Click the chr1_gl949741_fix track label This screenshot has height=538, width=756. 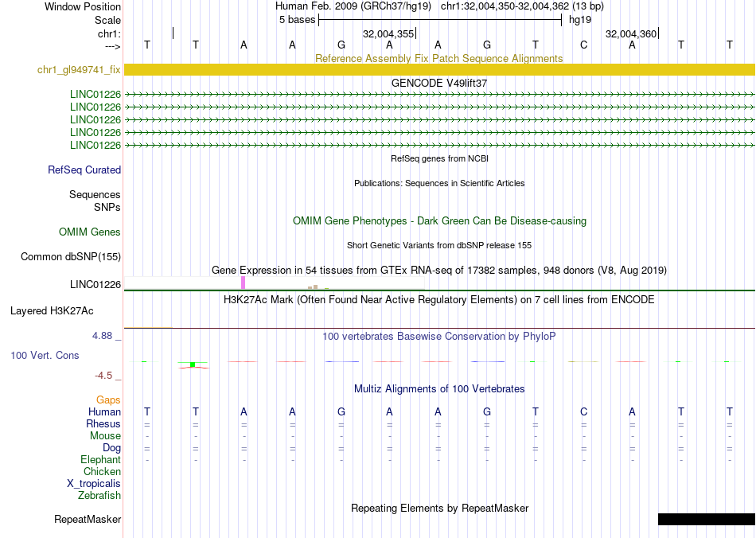tap(79, 69)
